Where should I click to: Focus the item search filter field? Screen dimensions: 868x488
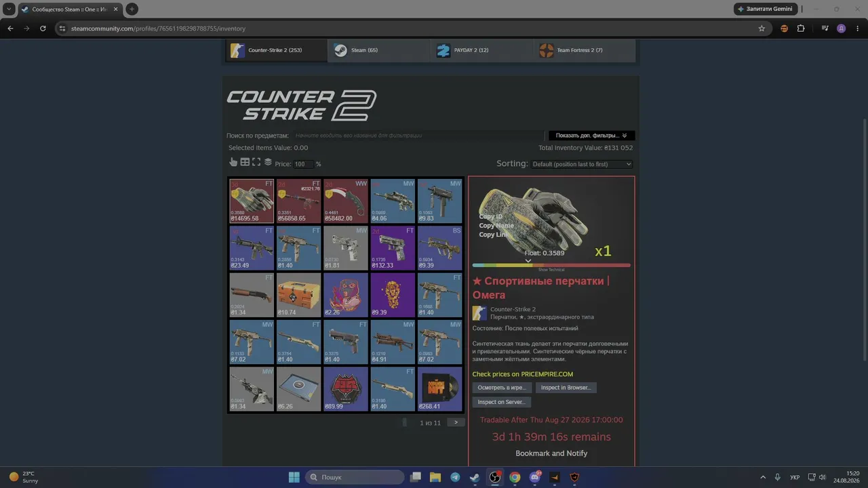pyautogui.click(x=418, y=136)
